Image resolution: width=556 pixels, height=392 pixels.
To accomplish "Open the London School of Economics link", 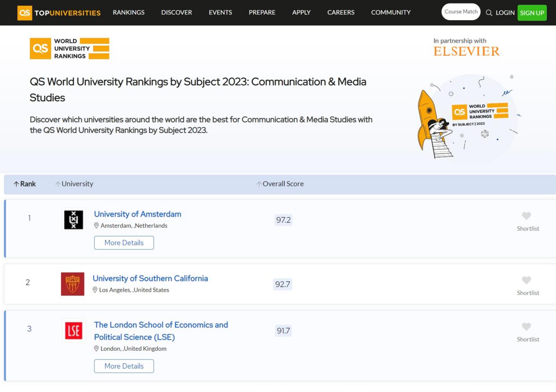I will [161, 331].
